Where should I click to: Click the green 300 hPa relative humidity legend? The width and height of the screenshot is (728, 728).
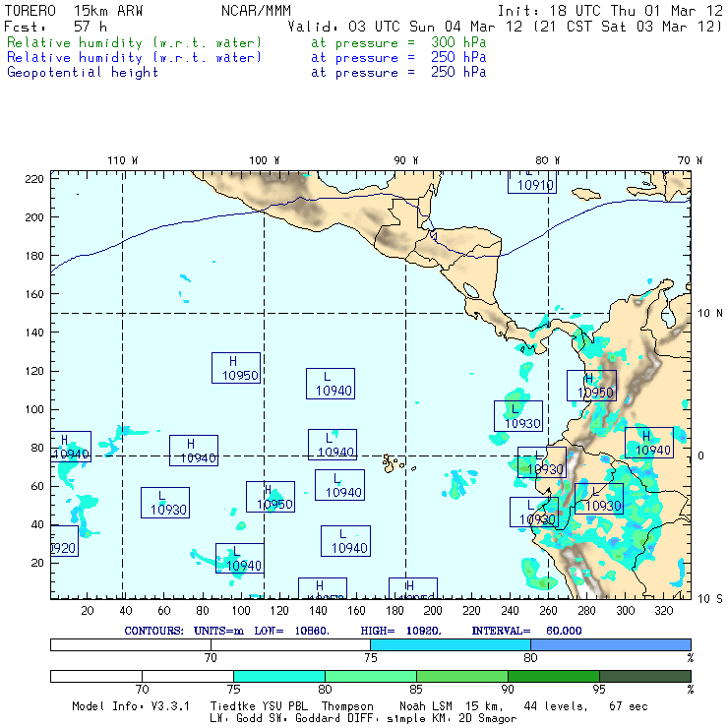pos(135,43)
